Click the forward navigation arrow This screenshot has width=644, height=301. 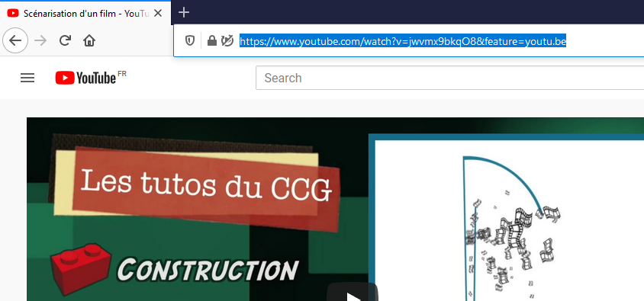40,40
